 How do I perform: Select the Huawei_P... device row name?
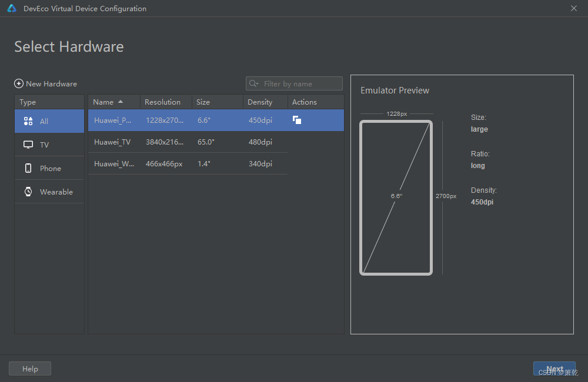112,120
